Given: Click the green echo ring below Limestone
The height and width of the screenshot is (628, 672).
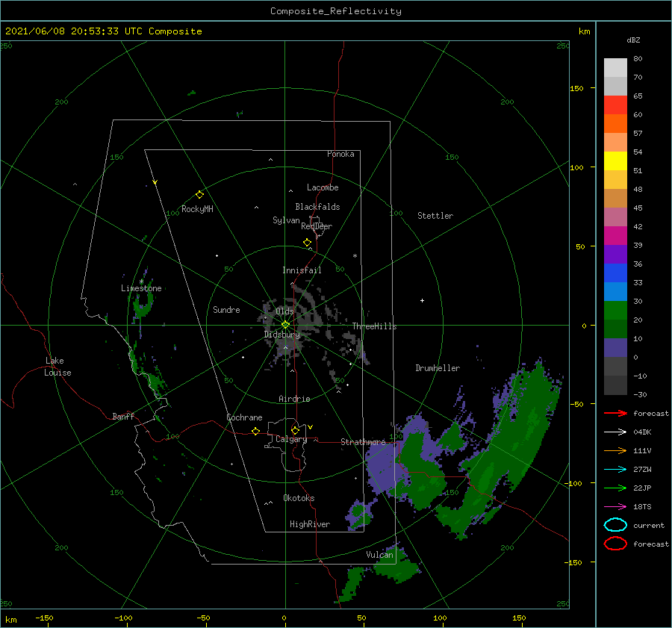Looking at the screenshot, I should pyautogui.click(x=143, y=305).
